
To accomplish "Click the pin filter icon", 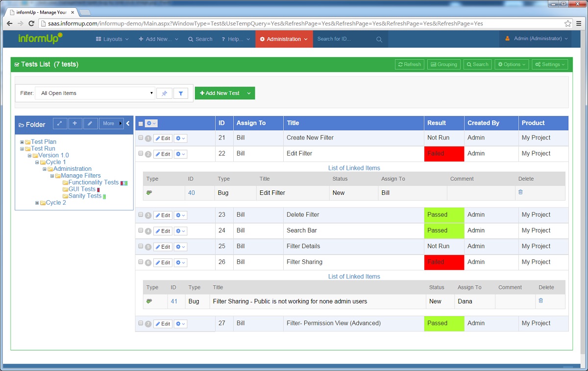I will (164, 93).
